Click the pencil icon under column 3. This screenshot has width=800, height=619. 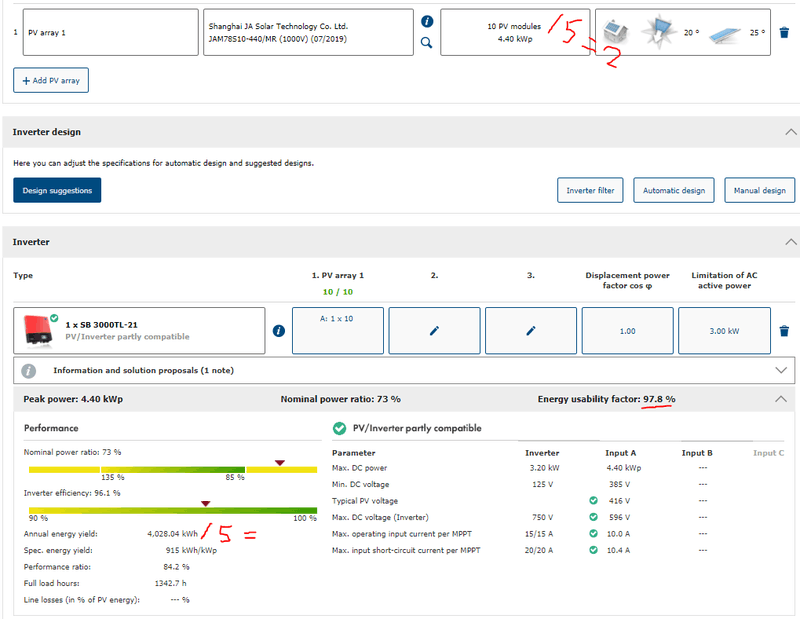pos(531,331)
